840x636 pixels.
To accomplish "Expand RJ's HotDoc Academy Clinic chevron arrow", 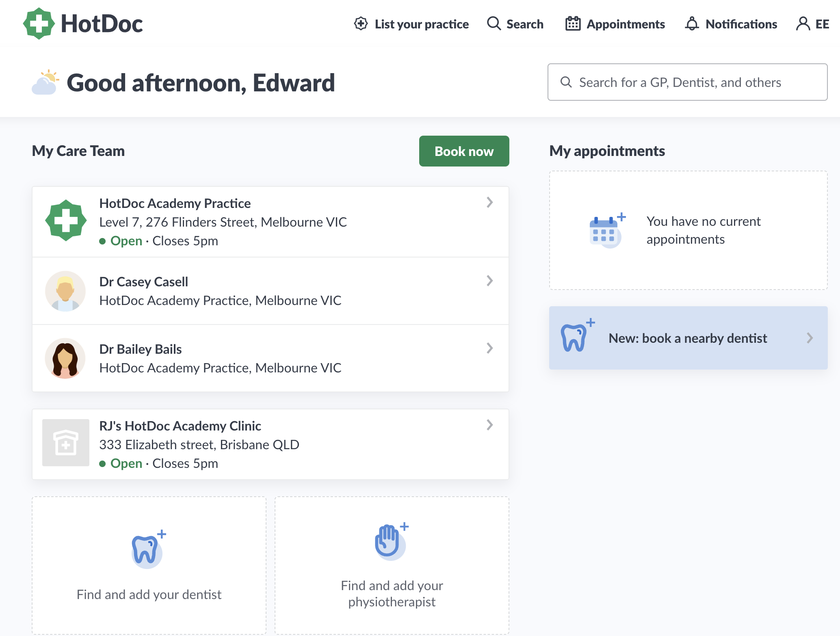I will [489, 425].
